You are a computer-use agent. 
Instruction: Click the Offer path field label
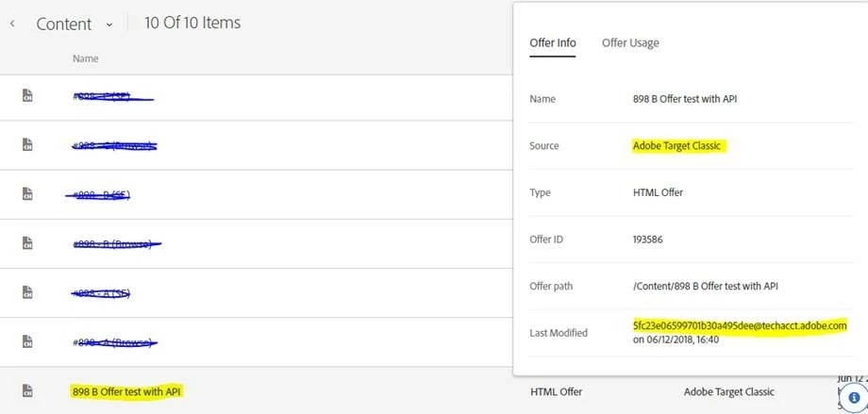(x=551, y=286)
